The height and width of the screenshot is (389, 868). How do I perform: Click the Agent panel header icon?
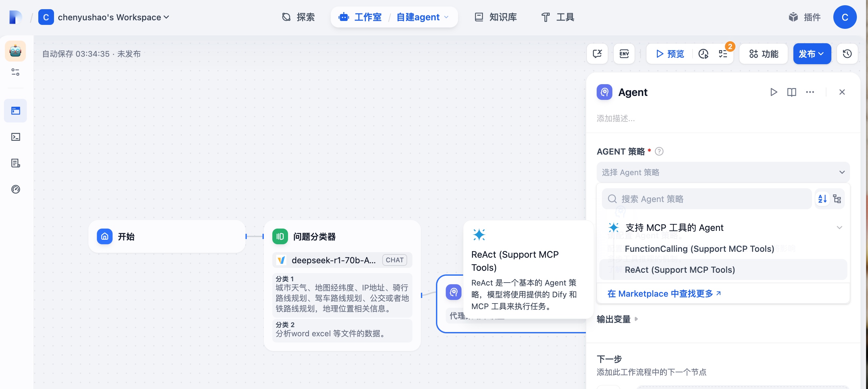point(605,92)
